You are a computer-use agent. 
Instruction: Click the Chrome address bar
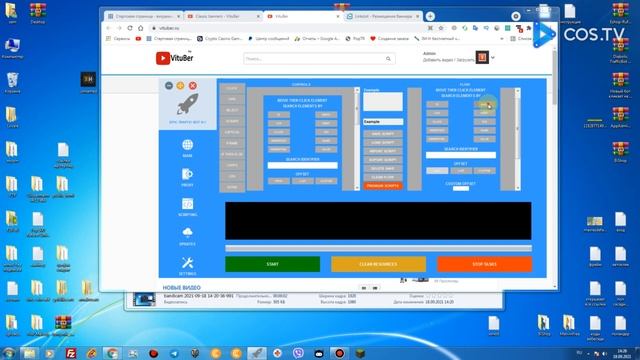pyautogui.click(x=286, y=28)
